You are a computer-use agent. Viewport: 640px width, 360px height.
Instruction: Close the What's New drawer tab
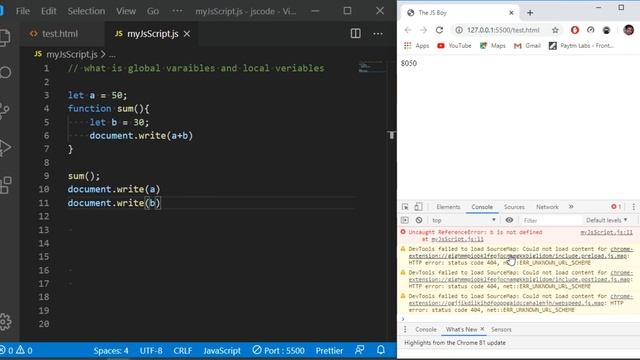click(482, 329)
